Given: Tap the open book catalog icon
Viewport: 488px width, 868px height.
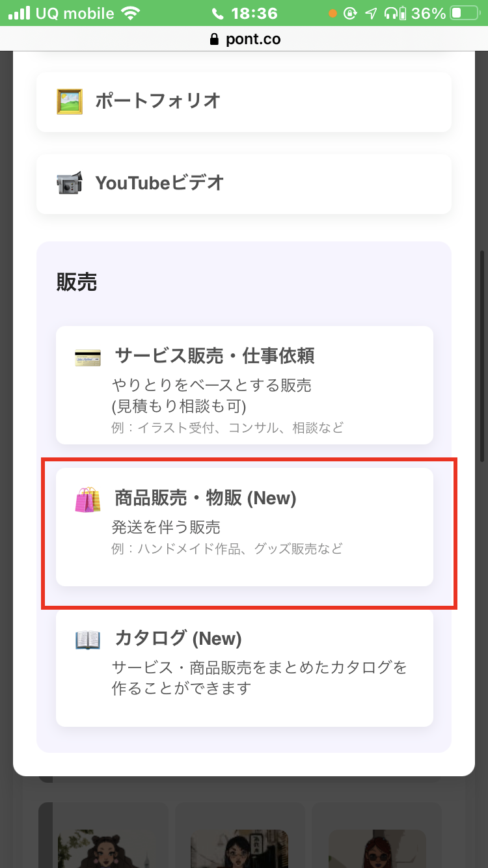Looking at the screenshot, I should [x=87, y=640].
